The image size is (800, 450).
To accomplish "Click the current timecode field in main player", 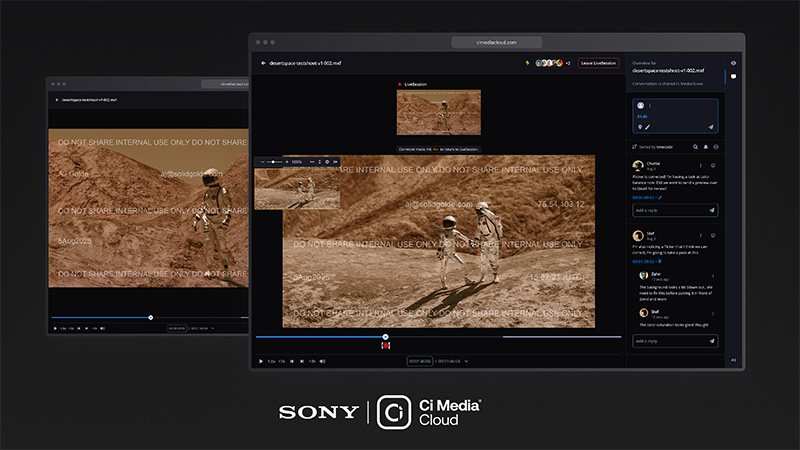I will click(418, 360).
